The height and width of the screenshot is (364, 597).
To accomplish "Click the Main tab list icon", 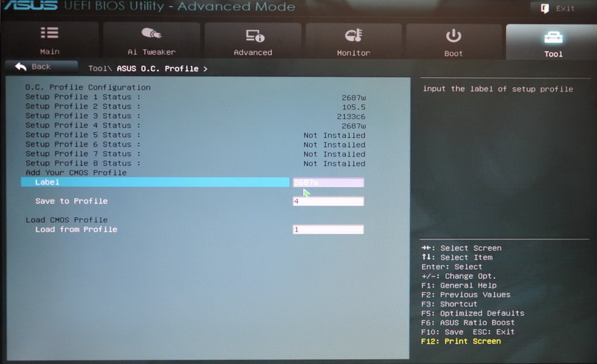I will click(49, 33).
